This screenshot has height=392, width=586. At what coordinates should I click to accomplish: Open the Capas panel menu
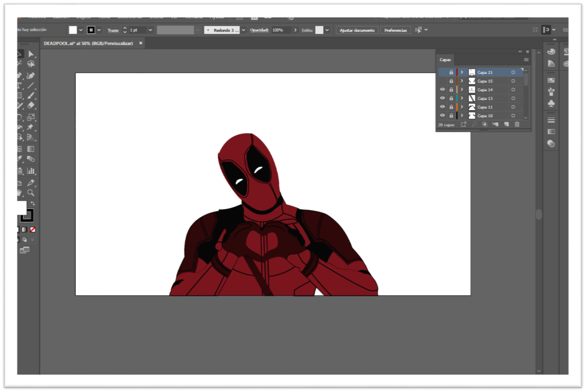click(x=526, y=60)
